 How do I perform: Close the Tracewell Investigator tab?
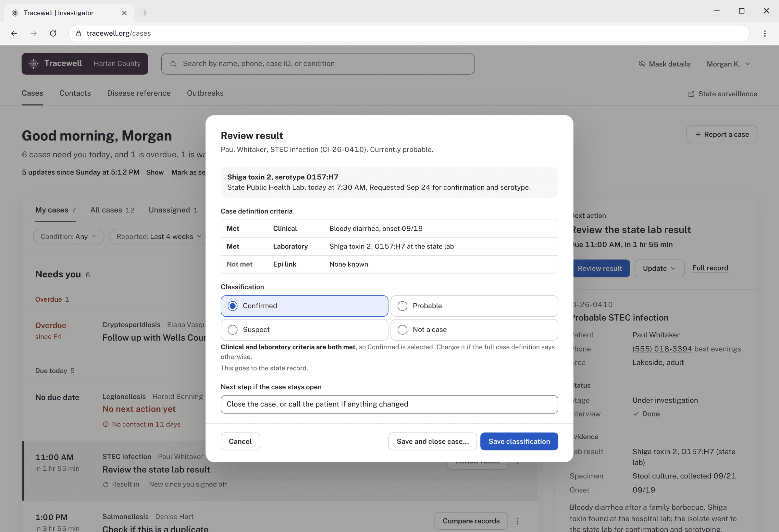click(124, 13)
